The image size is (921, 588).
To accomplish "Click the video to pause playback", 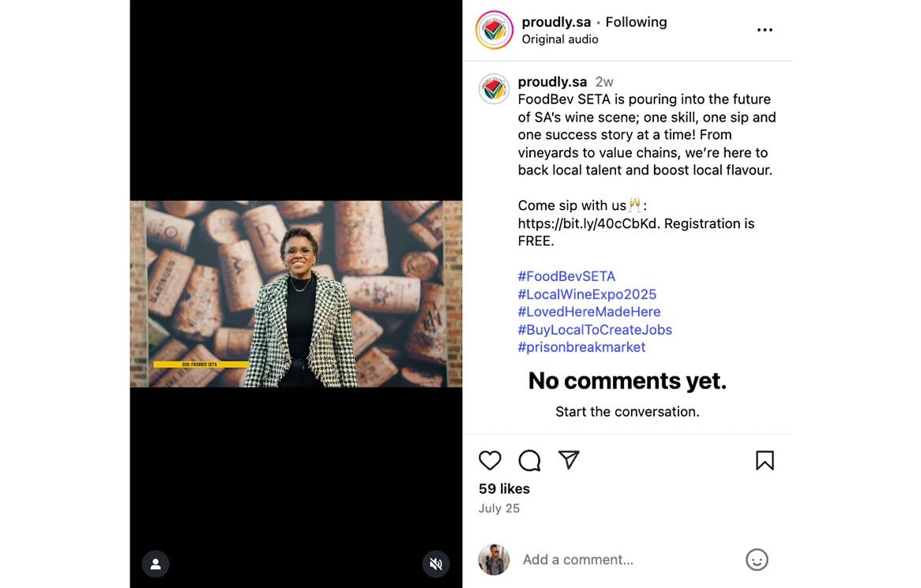I will coord(296,294).
